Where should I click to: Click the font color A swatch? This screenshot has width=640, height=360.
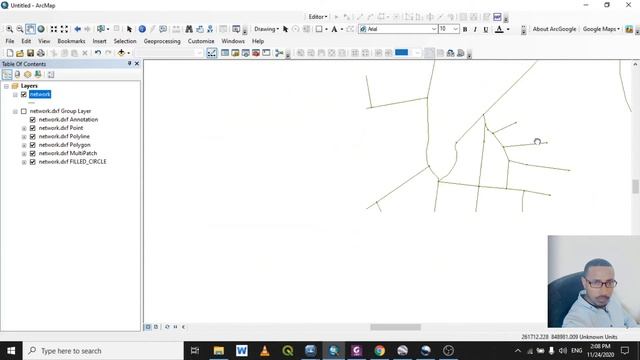[499, 29]
